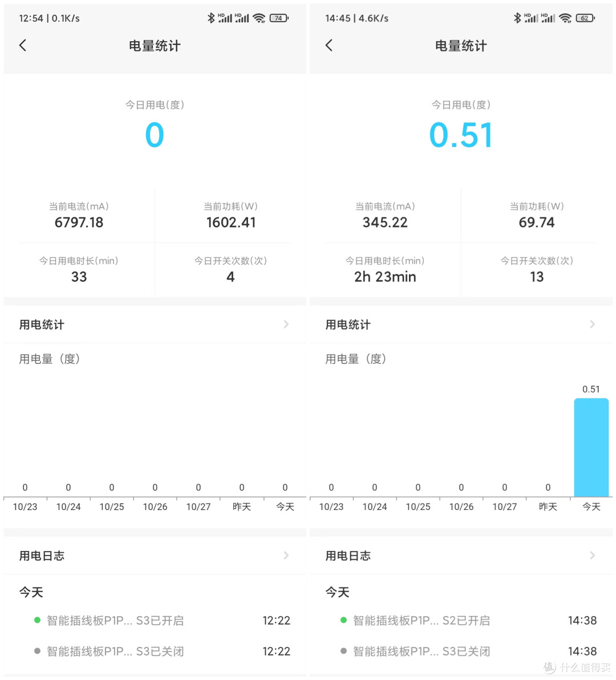Select the 0.51 blue bar for 今天
This screenshot has width=616, height=680.
point(591,448)
